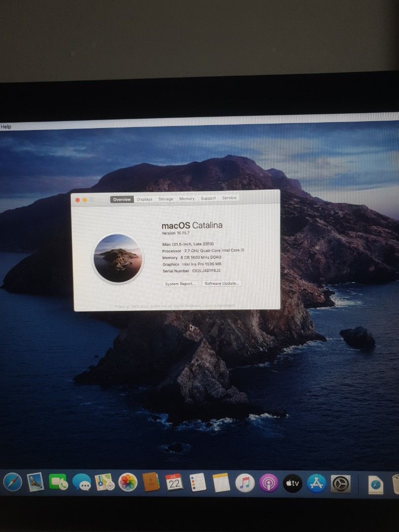Click the Software Update button
This screenshot has width=399, height=532.
(x=222, y=283)
